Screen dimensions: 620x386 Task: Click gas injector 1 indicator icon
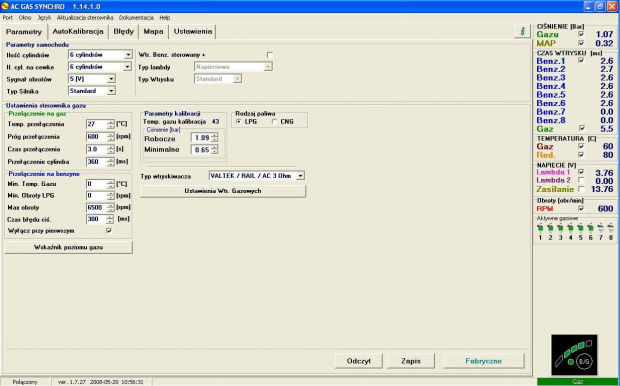pyautogui.click(x=540, y=228)
